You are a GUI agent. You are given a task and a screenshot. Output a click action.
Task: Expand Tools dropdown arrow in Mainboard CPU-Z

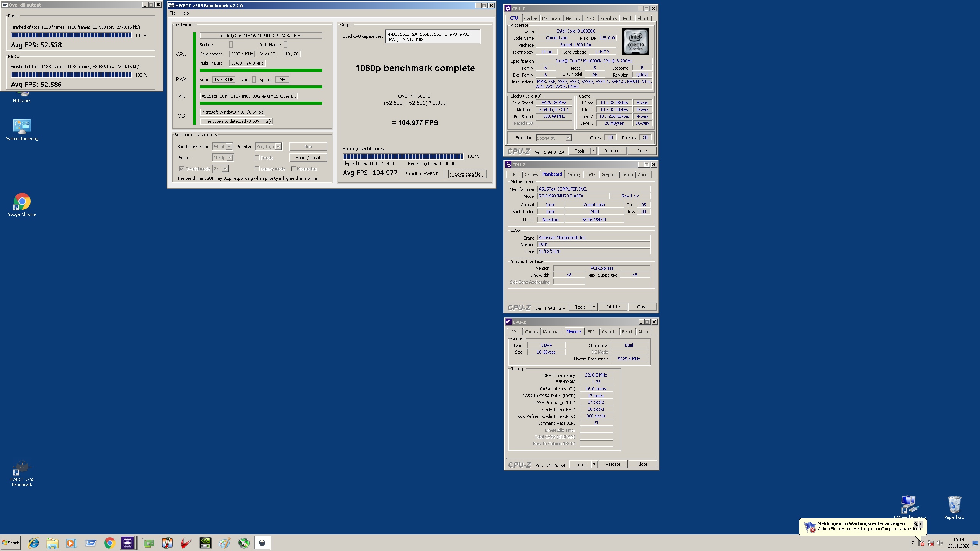pyautogui.click(x=594, y=307)
